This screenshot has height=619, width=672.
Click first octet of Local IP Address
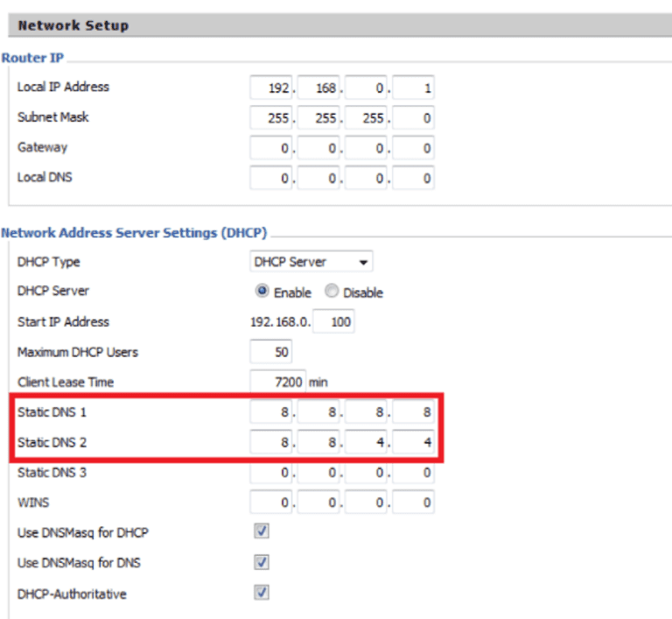point(271,88)
